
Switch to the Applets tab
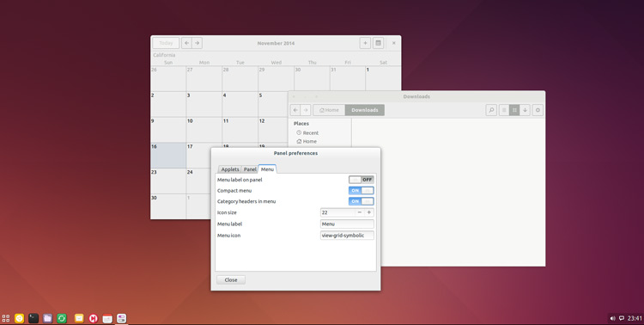coord(230,169)
